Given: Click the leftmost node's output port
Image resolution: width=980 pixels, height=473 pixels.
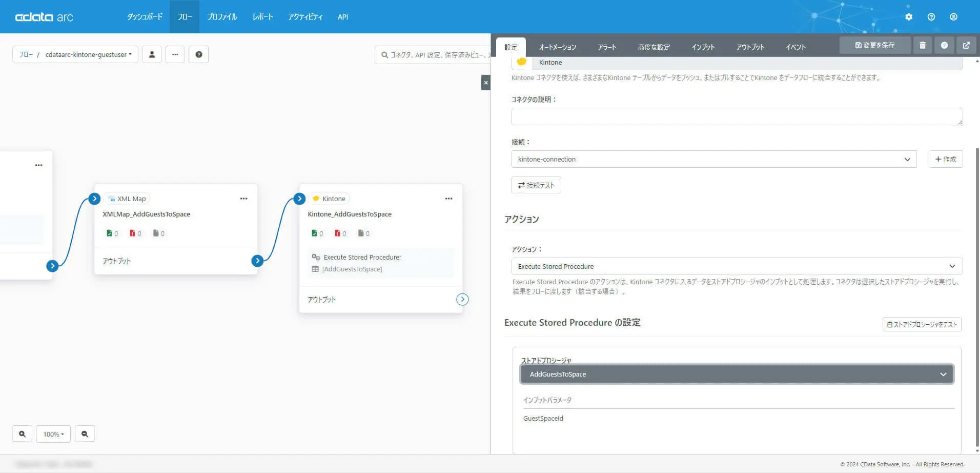Looking at the screenshot, I should 52,266.
